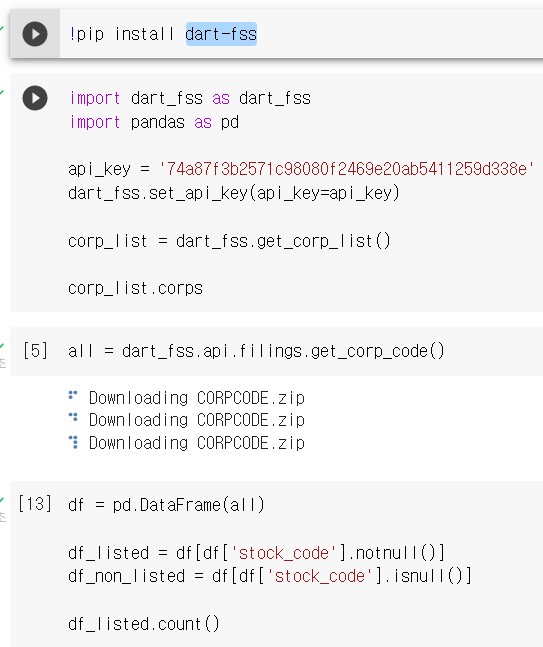Viewport: 543px width, 647px height.
Task: Click the third 'Downloading CORPCODE.zip' output line
Action: click(197, 443)
